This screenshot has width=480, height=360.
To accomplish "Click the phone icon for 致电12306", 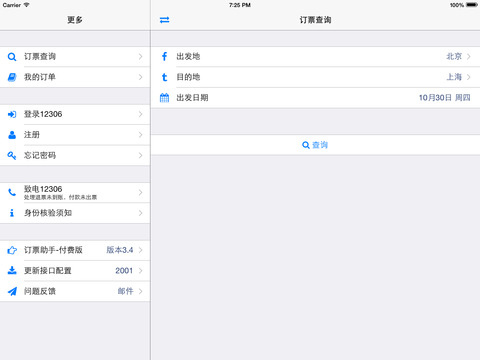I will point(12,192).
